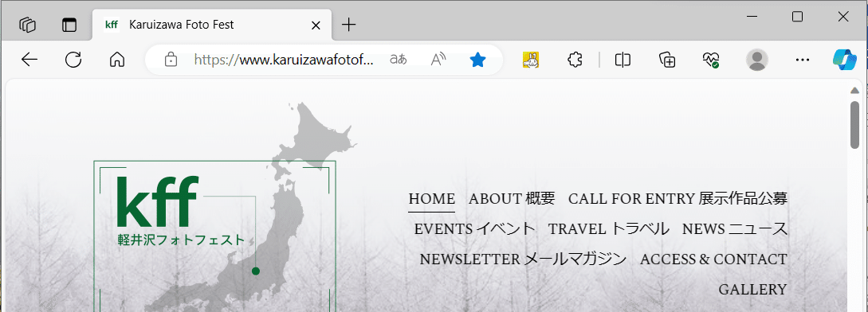Go to TRAVEL トラベル page
This screenshot has height=312, width=868.
click(608, 229)
